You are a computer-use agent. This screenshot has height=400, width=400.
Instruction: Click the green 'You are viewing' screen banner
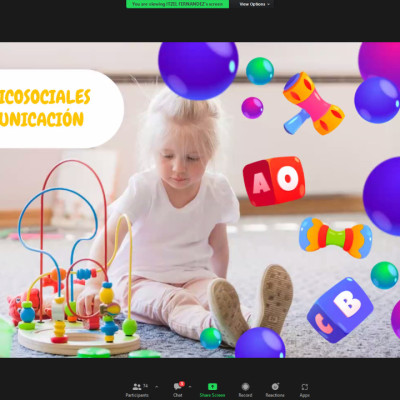177,4
